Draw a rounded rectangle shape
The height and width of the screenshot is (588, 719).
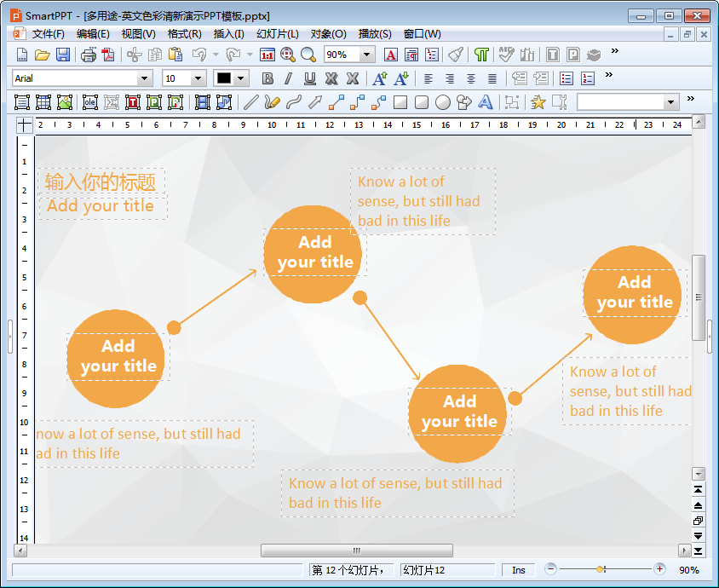[x=422, y=102]
